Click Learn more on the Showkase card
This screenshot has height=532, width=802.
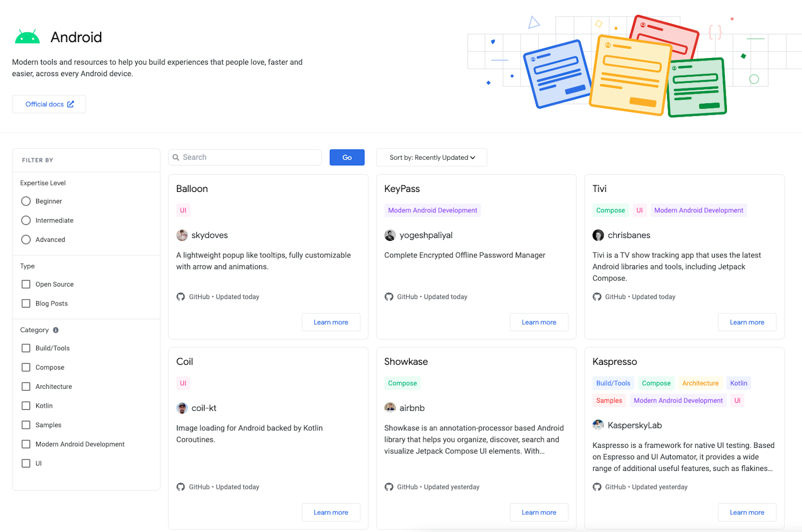pyautogui.click(x=539, y=512)
